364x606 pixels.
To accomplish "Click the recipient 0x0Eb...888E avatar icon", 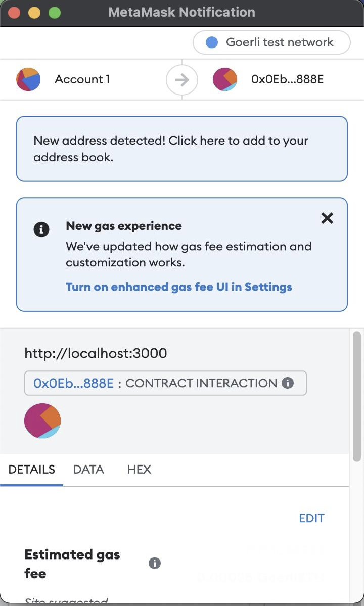I will click(225, 79).
